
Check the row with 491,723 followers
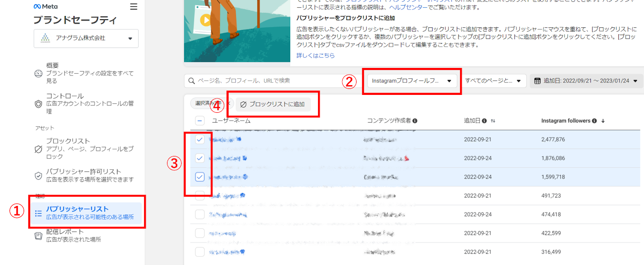tap(200, 196)
